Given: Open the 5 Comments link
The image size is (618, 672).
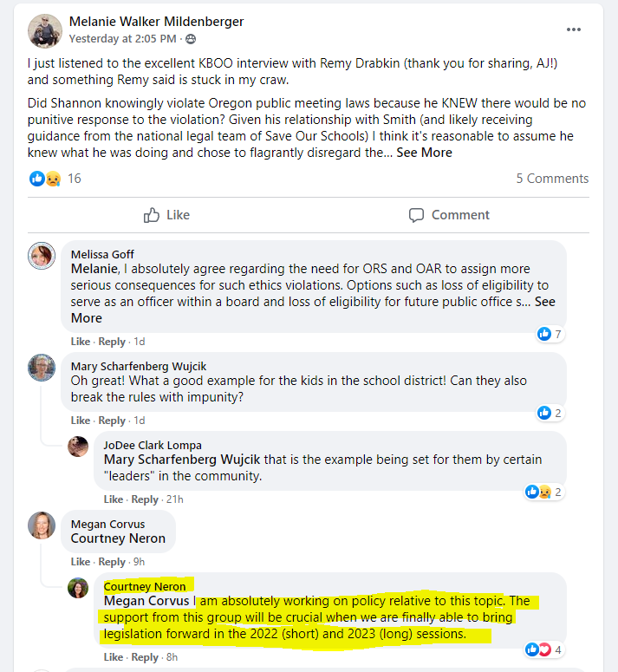Looking at the screenshot, I should [552, 179].
